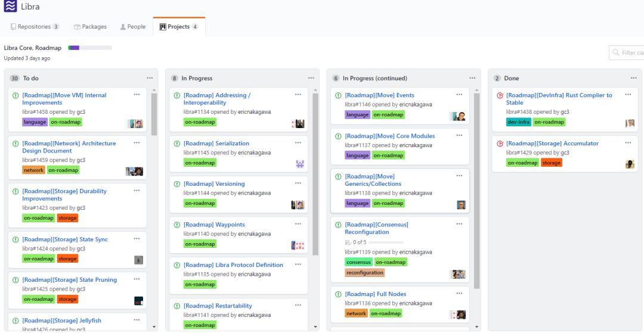Click storage label on Storage Accumulator card
Screen dimensions: 644x333
tap(551, 163)
